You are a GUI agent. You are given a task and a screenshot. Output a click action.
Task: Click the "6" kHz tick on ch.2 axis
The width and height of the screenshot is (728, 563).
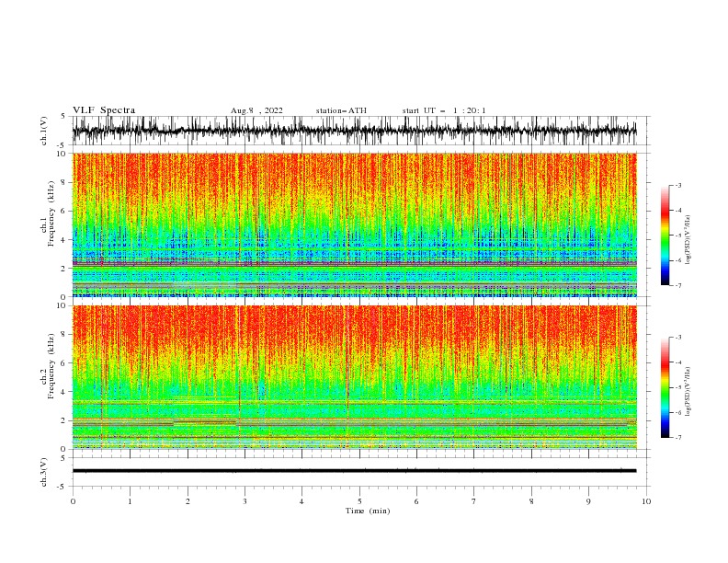(63, 363)
